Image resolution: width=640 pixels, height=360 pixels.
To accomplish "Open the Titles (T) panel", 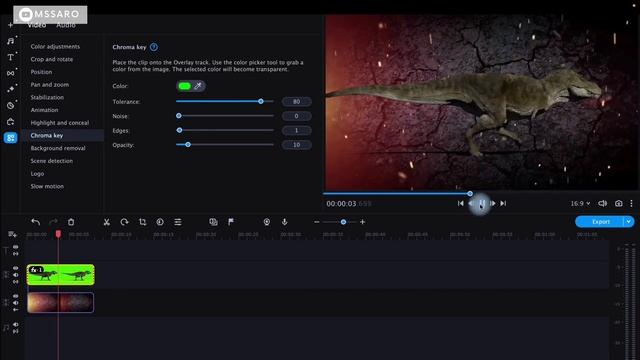I will (11, 57).
